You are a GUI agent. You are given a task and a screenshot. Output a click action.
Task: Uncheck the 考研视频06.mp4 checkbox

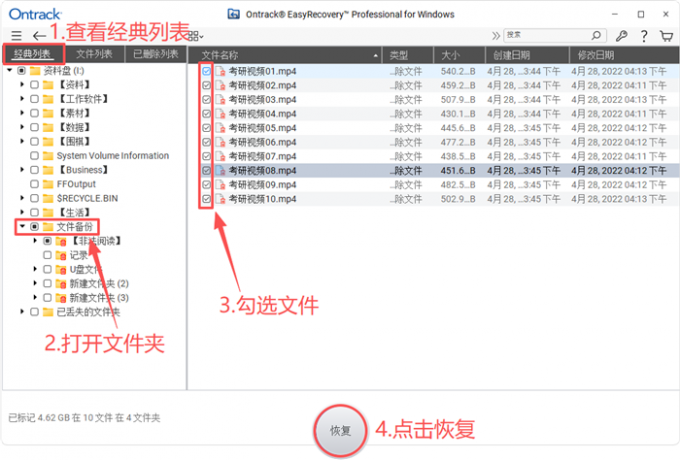(206, 142)
